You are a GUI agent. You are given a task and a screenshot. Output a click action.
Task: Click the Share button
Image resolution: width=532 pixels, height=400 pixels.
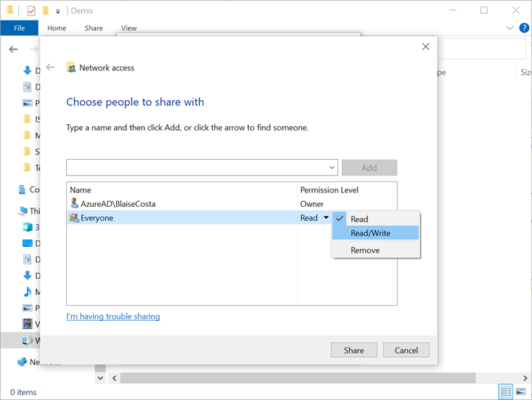[x=354, y=350]
